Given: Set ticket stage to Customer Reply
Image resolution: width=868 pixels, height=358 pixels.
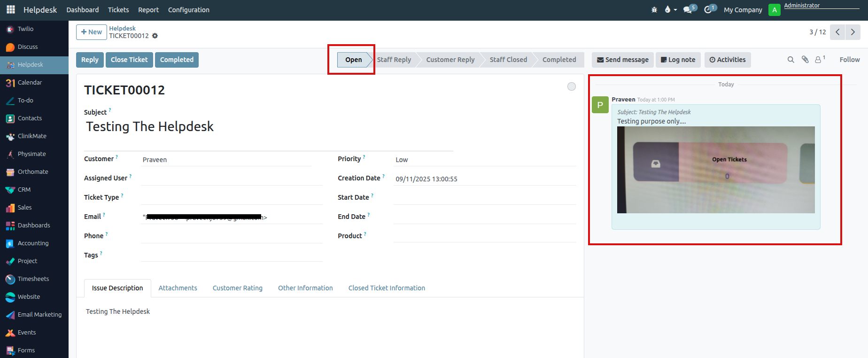Looking at the screenshot, I should (x=450, y=60).
